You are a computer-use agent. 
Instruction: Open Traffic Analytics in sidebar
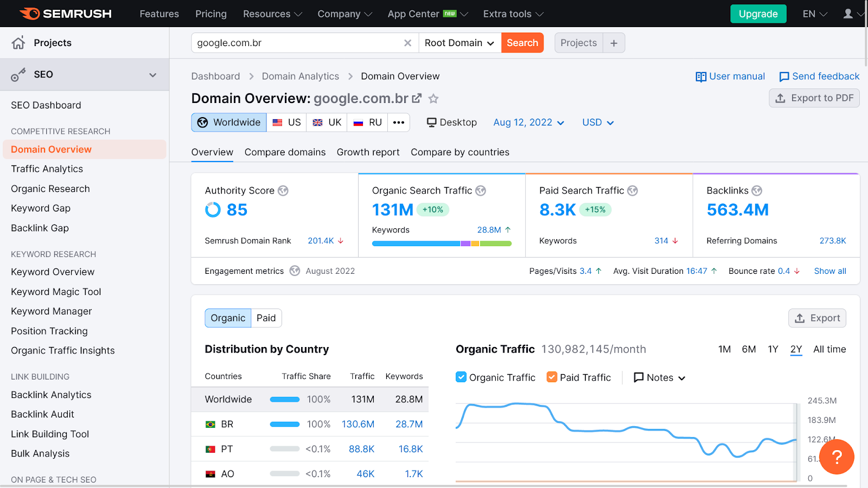[x=47, y=169]
